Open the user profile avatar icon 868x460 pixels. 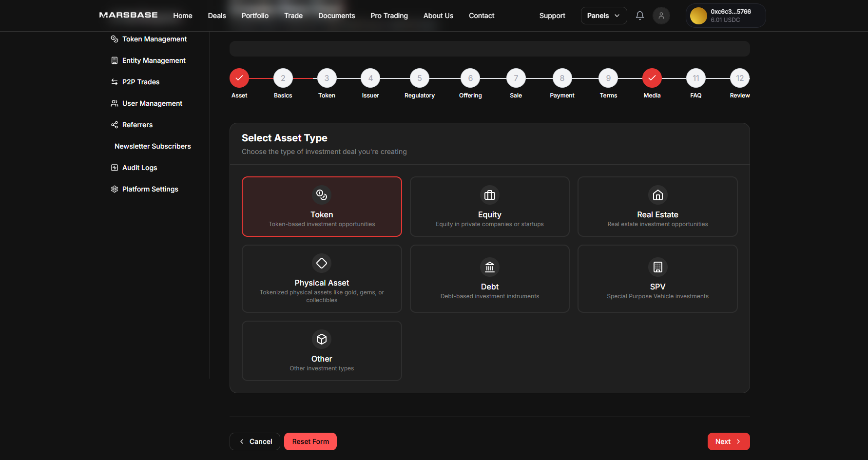tap(661, 16)
